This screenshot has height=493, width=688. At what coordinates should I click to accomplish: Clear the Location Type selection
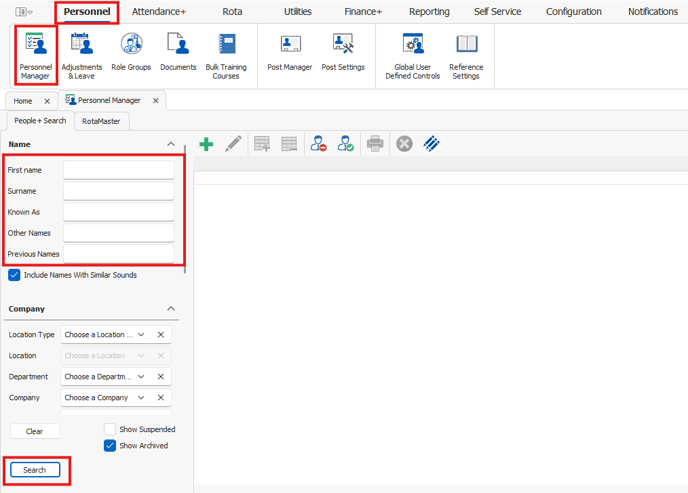click(161, 335)
